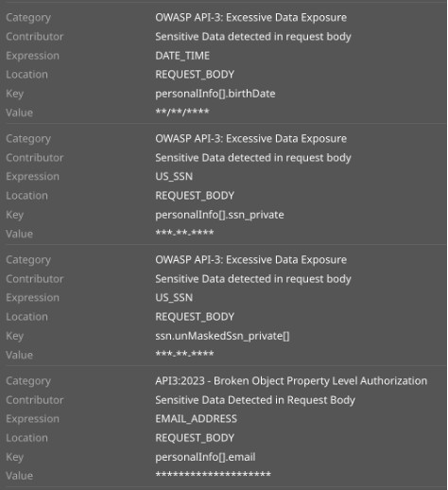Select the DATE_TIME expression value
Viewport: 448px width, 490px height.
pos(182,56)
